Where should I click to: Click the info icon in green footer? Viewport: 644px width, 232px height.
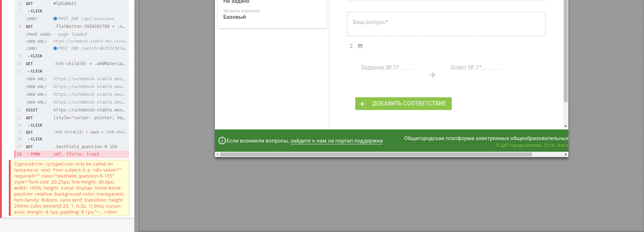[x=222, y=141]
